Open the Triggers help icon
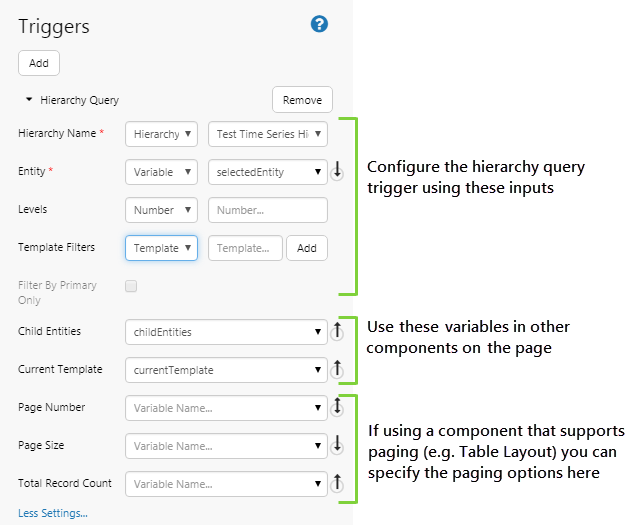The width and height of the screenshot is (640, 525). (x=320, y=24)
